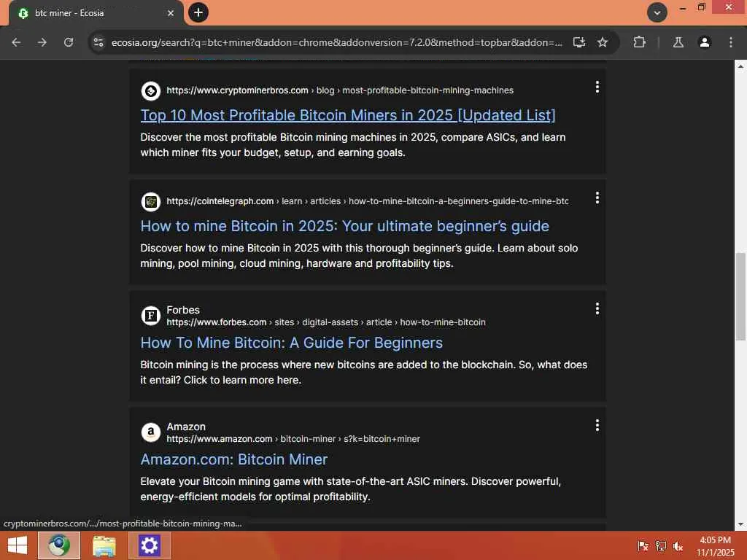Click the cryptominerbros site favicon
Screen dimensions: 747x560
pyautogui.click(x=150, y=91)
